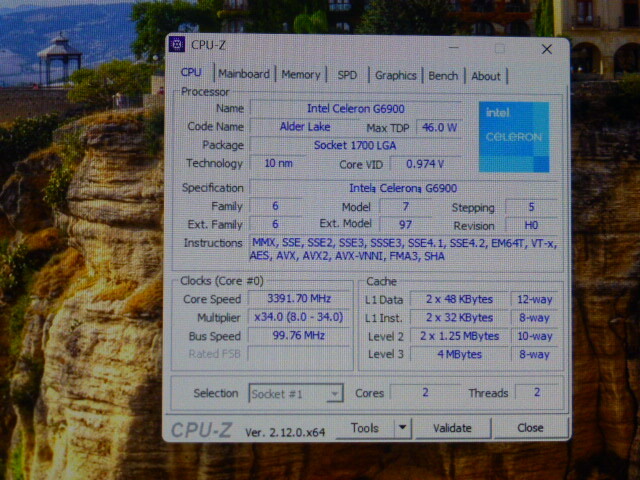Click the Name field Intel Celeron G6900
640x480 pixels.
(x=356, y=109)
